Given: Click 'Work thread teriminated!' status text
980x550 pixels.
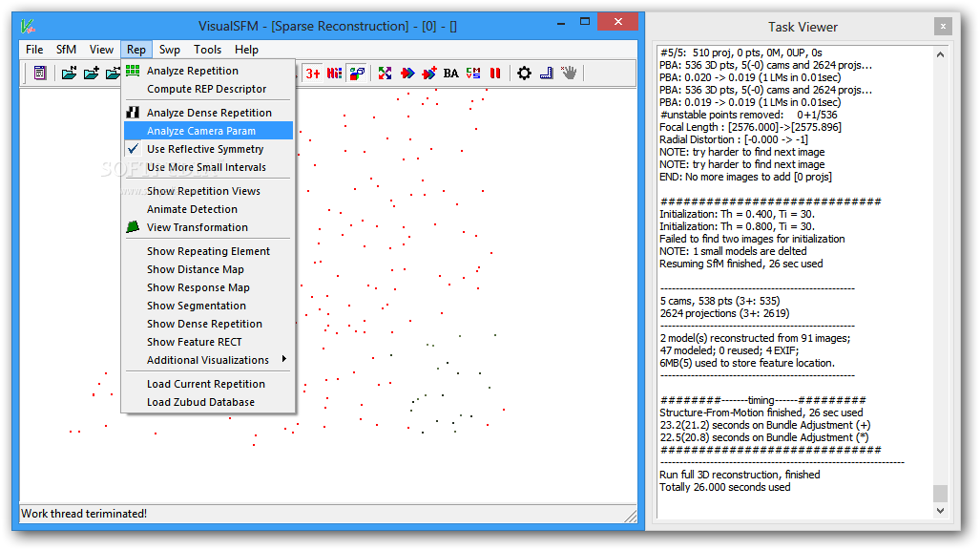Looking at the screenshot, I should 84,514.
